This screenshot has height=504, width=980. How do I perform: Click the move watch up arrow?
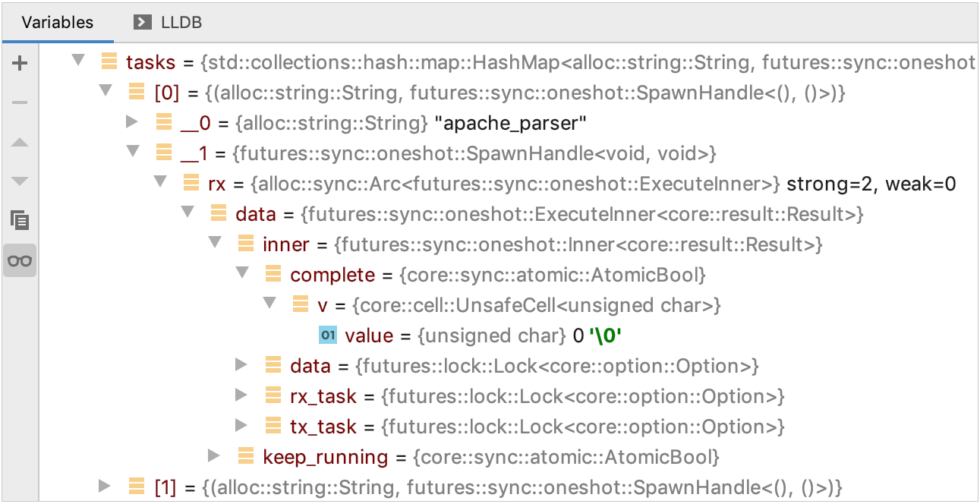20,142
